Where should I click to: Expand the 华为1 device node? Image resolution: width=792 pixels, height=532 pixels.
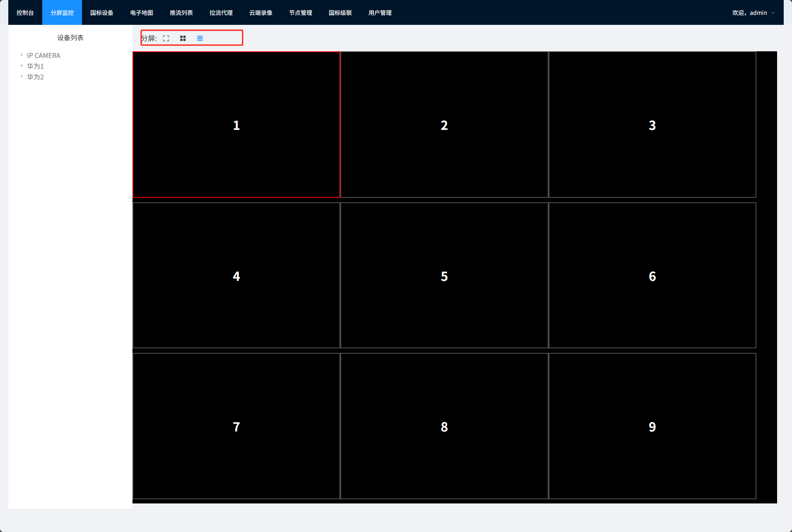pyautogui.click(x=22, y=66)
